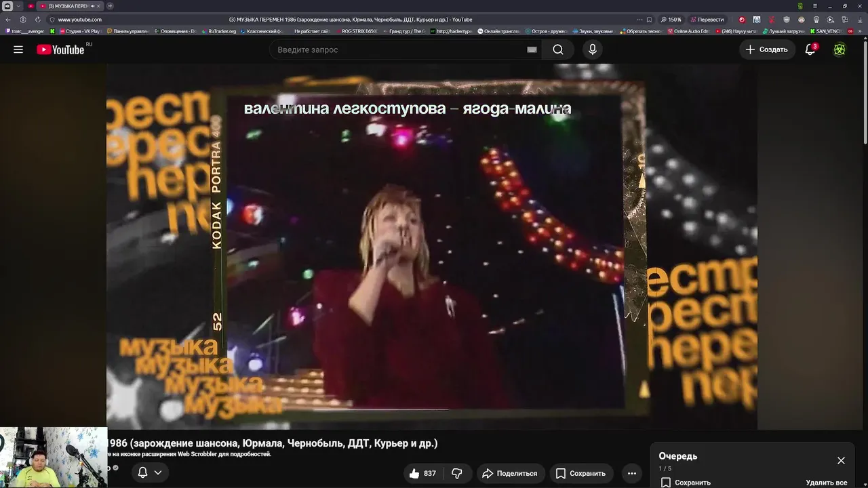868x488 pixels.
Task: Open toxic___avenger bookmark
Action: pyautogui.click(x=24, y=31)
